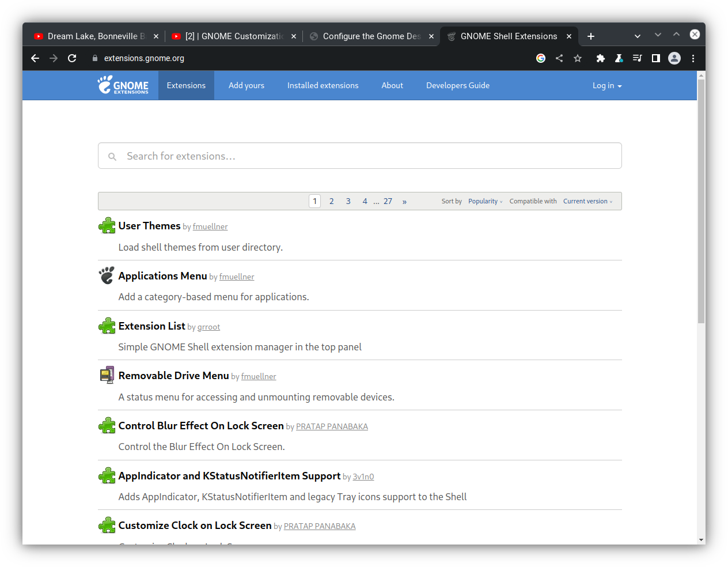Open Control Blur Effect On Lock Screen

201,426
